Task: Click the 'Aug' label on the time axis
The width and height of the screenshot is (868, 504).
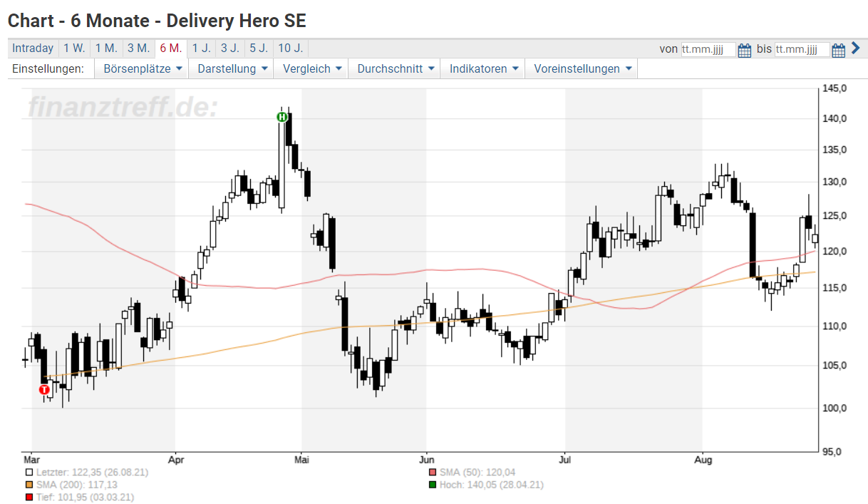Action: (x=703, y=461)
